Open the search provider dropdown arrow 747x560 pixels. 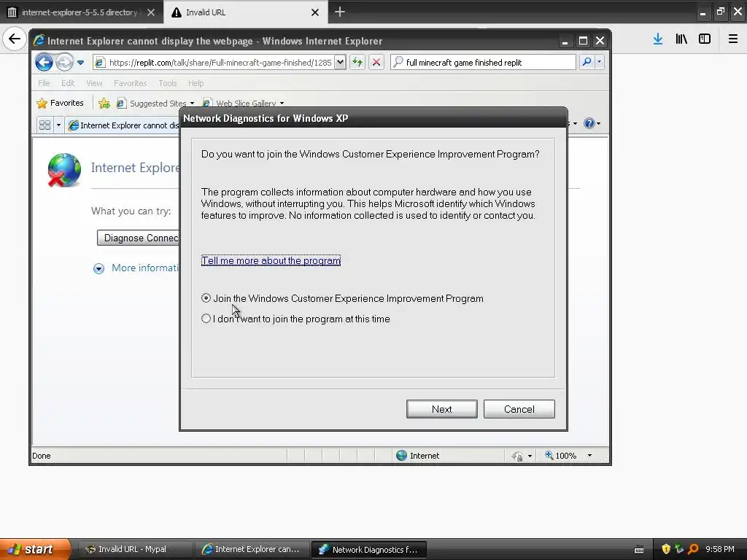(599, 62)
